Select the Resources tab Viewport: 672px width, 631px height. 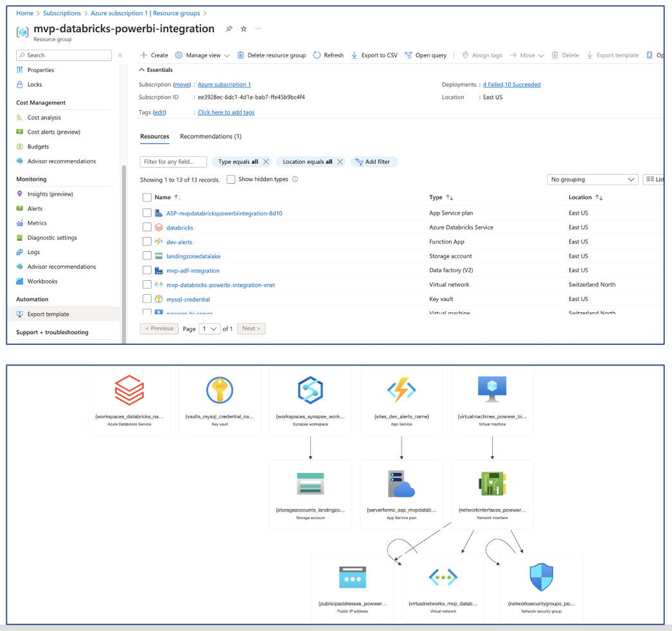point(155,136)
